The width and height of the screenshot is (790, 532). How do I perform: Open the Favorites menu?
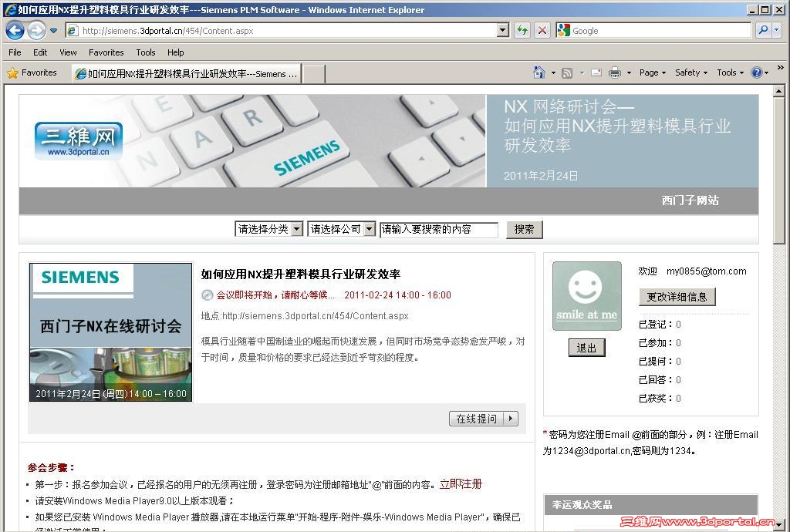(x=106, y=52)
